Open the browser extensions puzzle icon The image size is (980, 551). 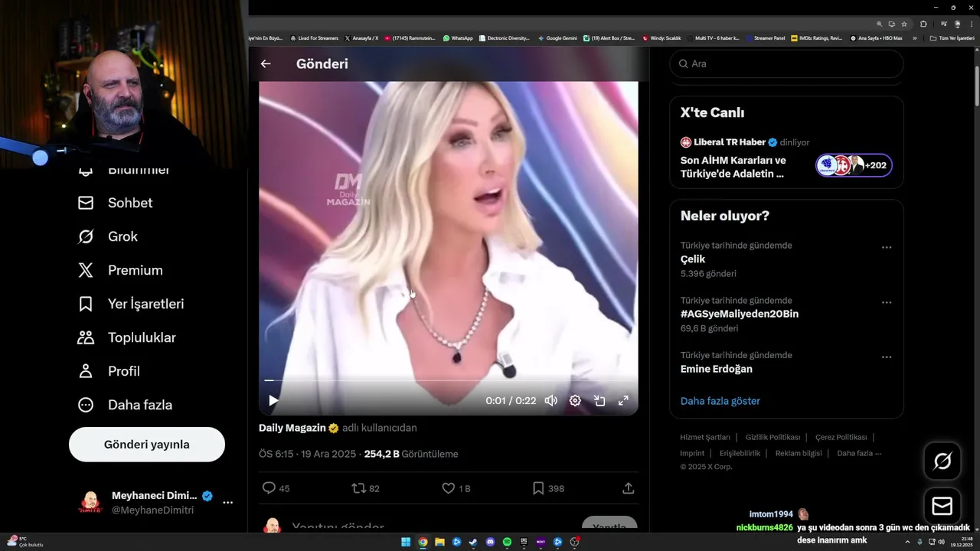point(923,24)
